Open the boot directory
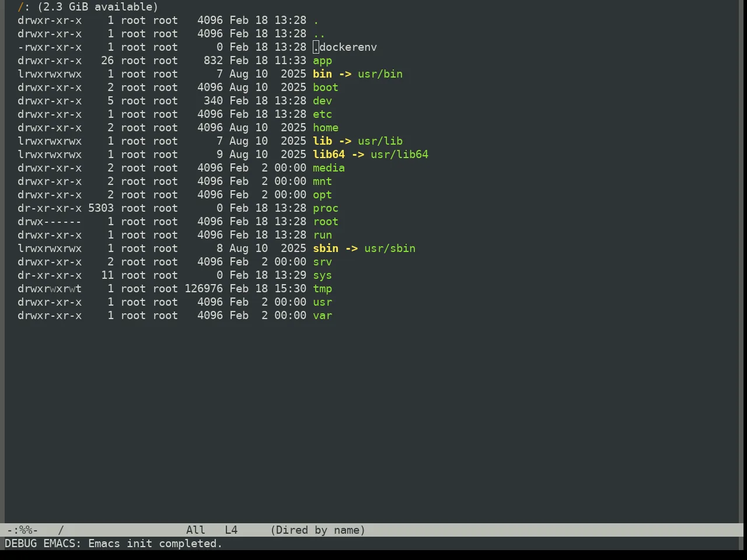The height and width of the screenshot is (560, 747). (x=326, y=87)
